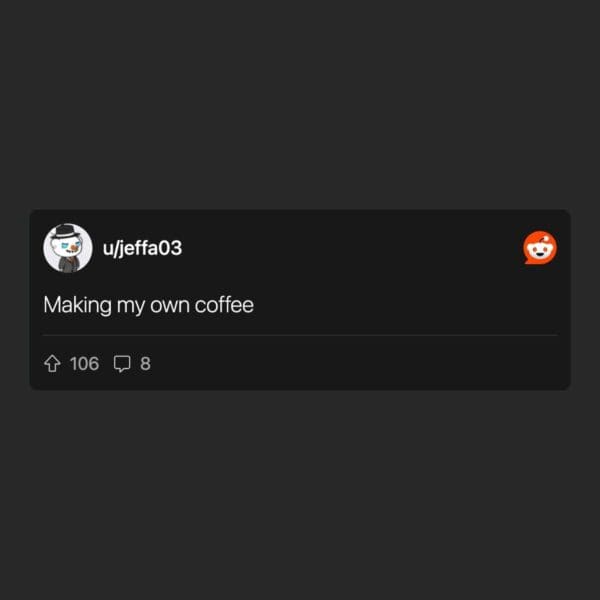The image size is (600, 600).
Task: Click the dark gray background above the card
Action: tap(300, 103)
